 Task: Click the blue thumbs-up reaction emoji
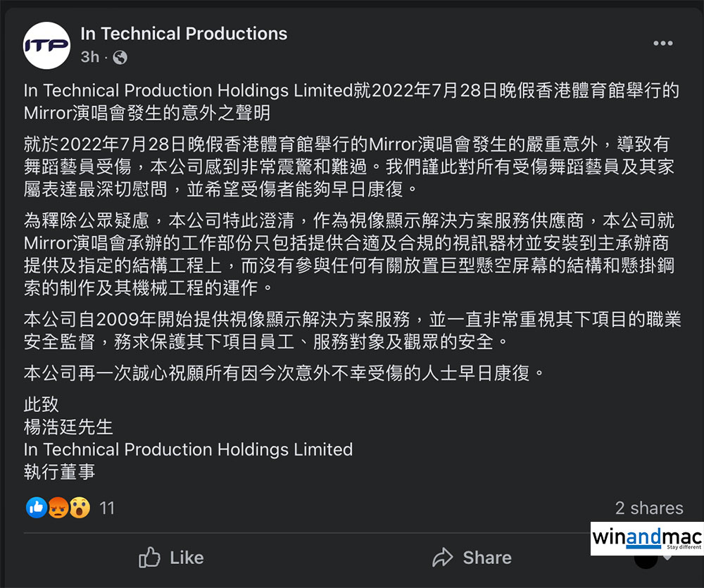(36, 507)
